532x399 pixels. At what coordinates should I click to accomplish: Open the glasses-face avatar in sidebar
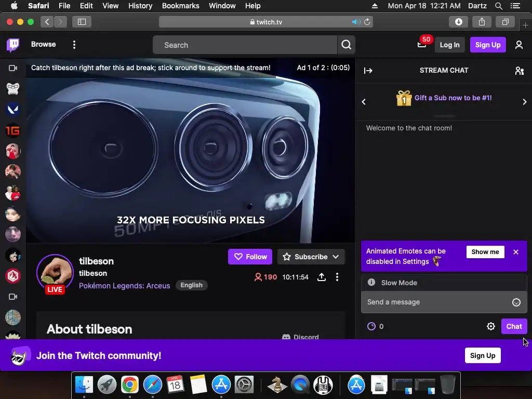13,88
